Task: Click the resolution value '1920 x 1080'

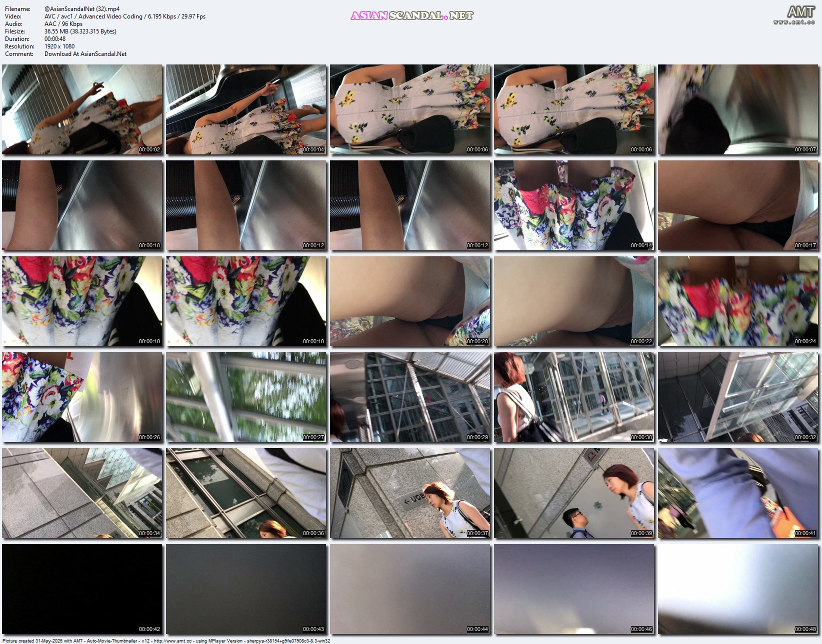Action: point(59,46)
